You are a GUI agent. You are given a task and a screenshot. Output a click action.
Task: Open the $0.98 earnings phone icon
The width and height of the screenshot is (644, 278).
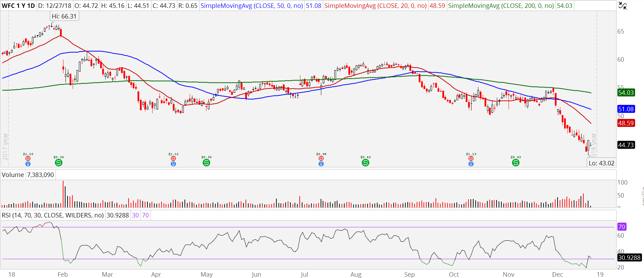(321, 159)
